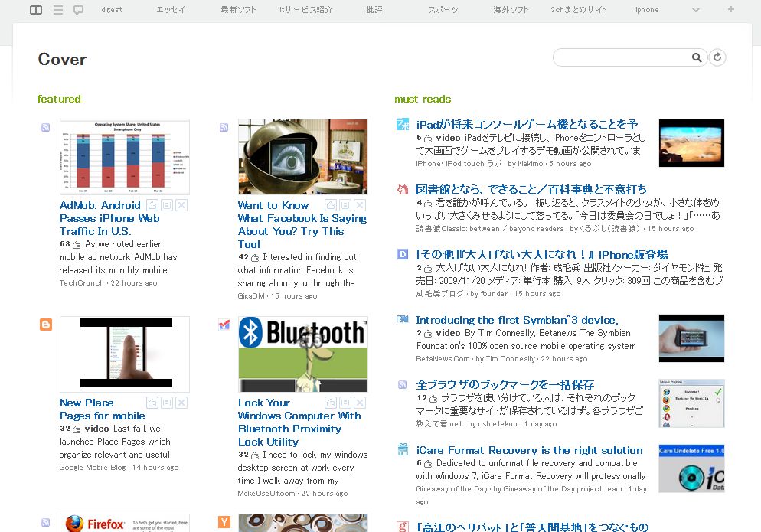Open reader view icon for Facebook article
The width and height of the screenshot is (761, 532).
coord(345,205)
